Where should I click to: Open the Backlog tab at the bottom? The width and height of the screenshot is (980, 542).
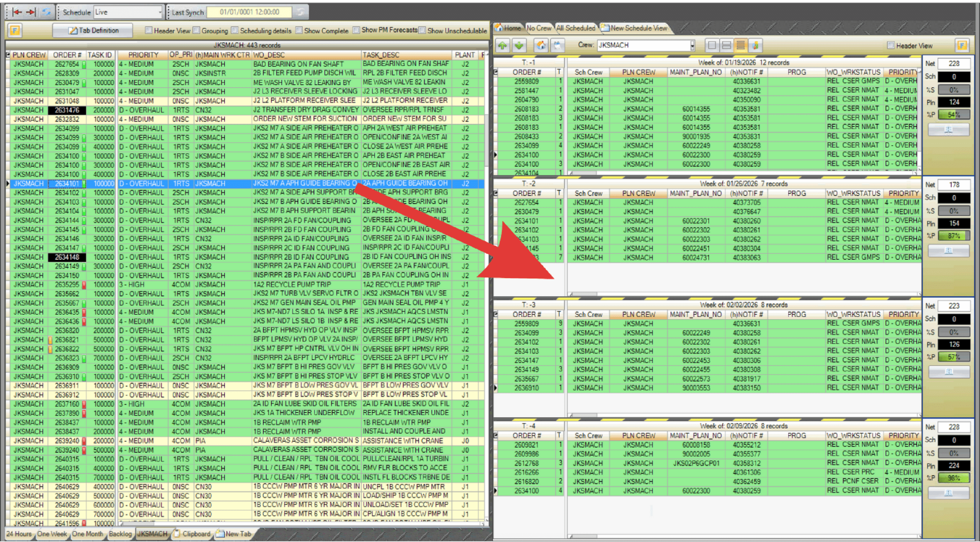(120, 534)
